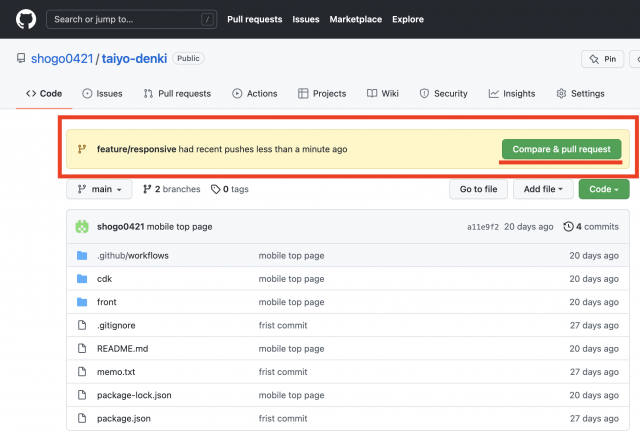640x436 pixels.
Task: Click the shogo0421 avatar icon
Action: point(82,227)
